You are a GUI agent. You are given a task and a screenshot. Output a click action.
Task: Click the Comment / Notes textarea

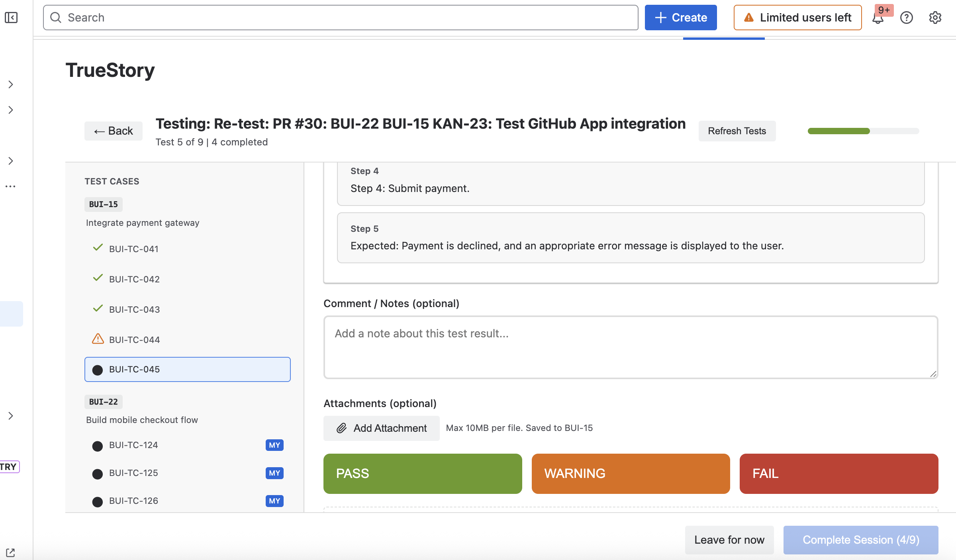631,347
